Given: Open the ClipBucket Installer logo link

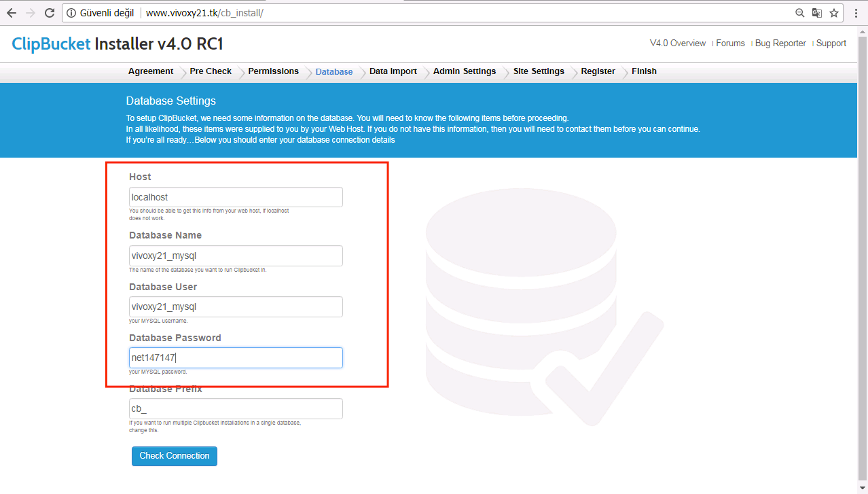Looking at the screenshot, I should coord(117,44).
